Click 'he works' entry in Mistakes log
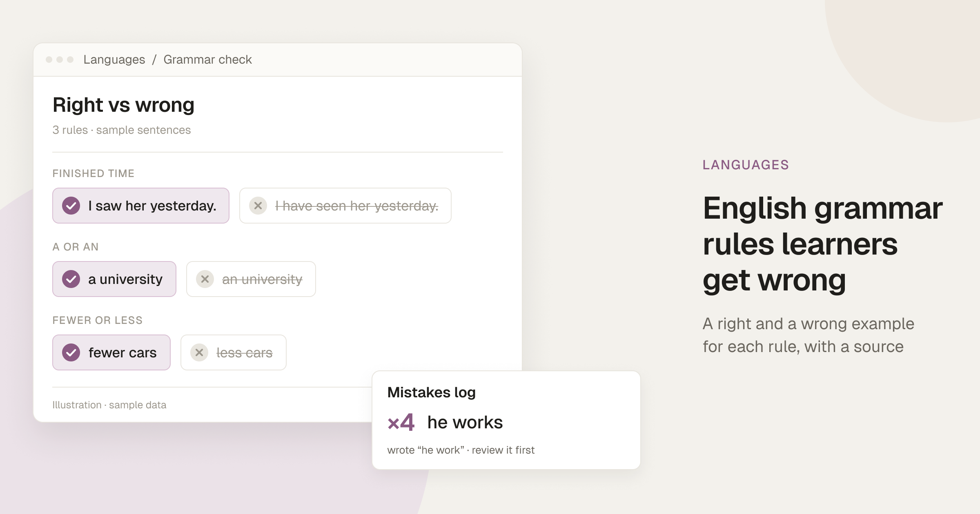The height and width of the screenshot is (514, 980). [x=465, y=422]
